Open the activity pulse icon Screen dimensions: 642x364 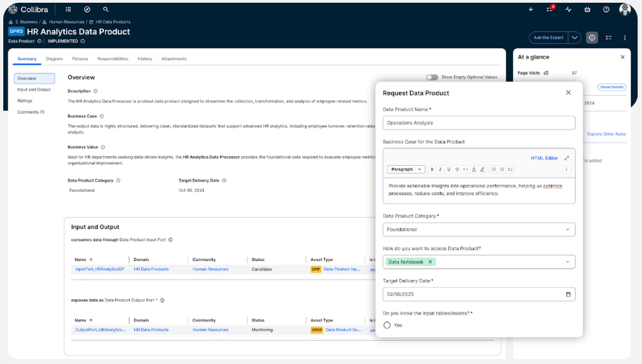click(568, 9)
